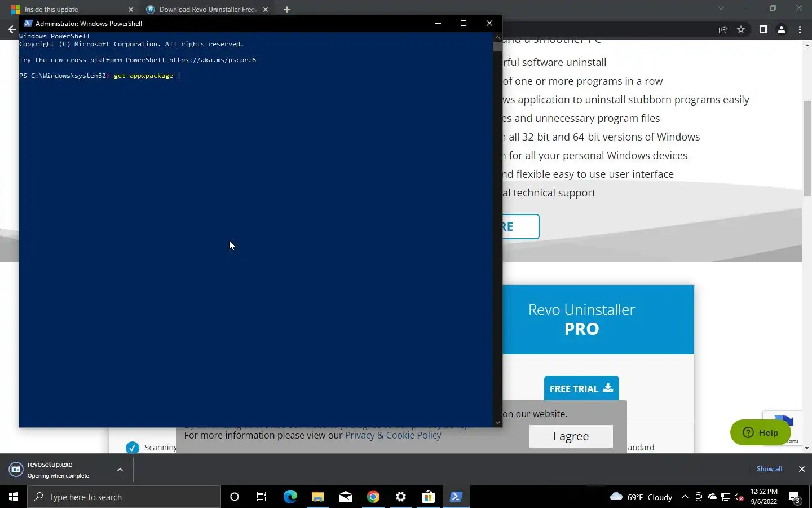Click the share page icon in Chrome
Image resolution: width=812 pixels, height=508 pixels.
[722, 30]
